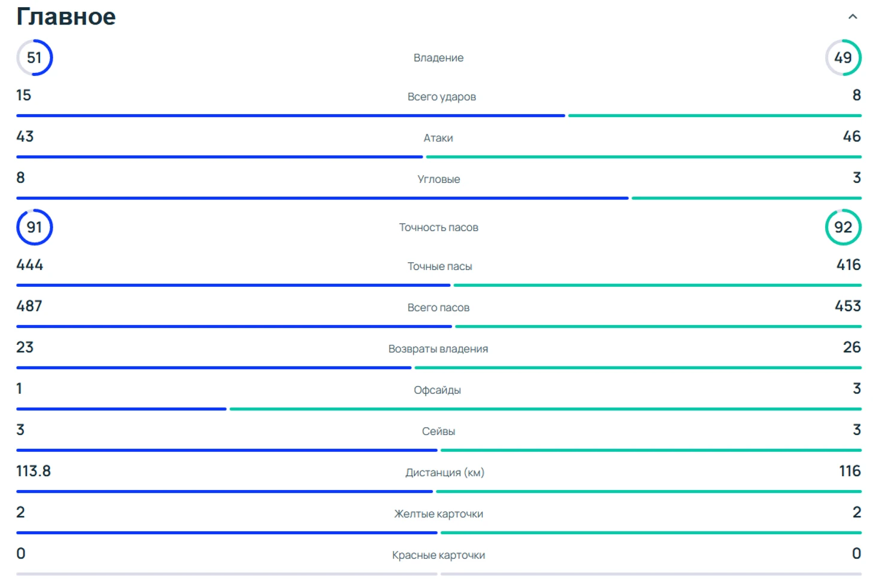Select the Точность пасов label
The height and width of the screenshot is (588, 873).
coord(438,228)
